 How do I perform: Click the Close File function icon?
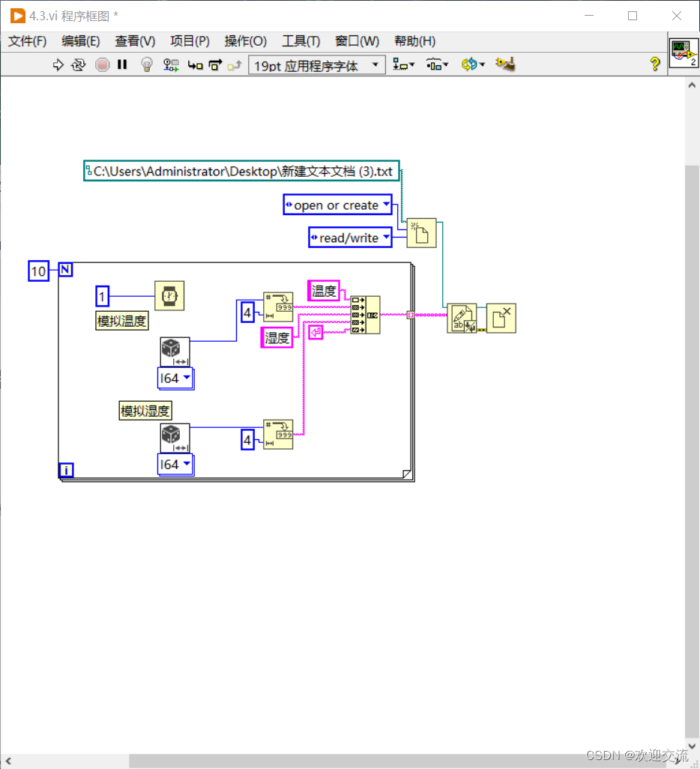tap(501, 317)
